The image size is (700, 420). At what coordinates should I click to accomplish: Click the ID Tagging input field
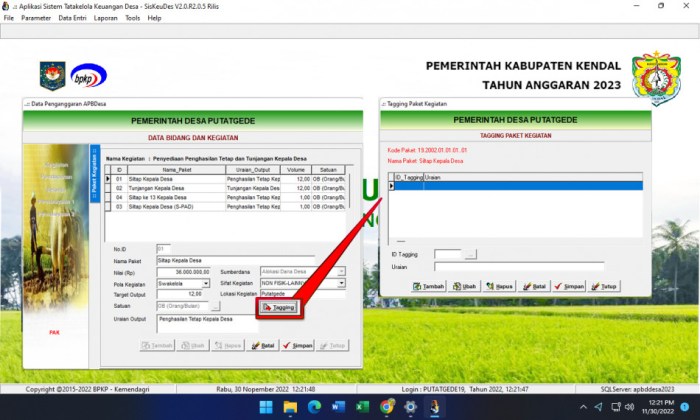tap(449, 254)
